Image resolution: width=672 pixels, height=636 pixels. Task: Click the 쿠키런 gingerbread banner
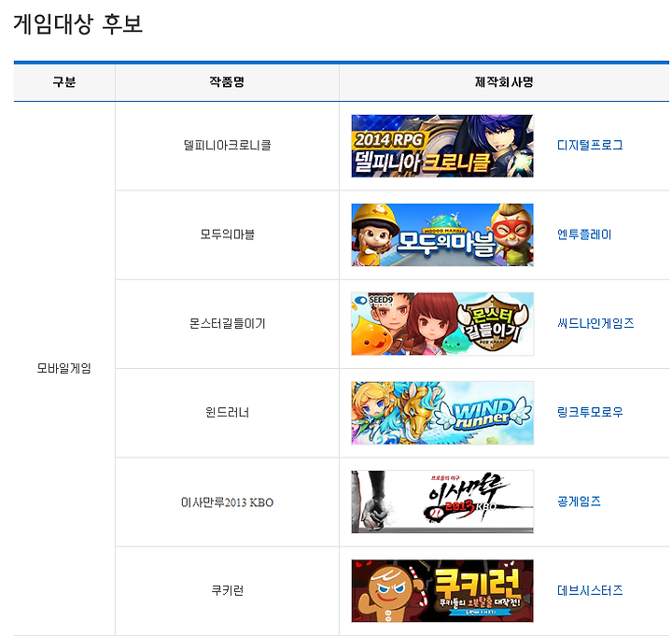click(442, 590)
